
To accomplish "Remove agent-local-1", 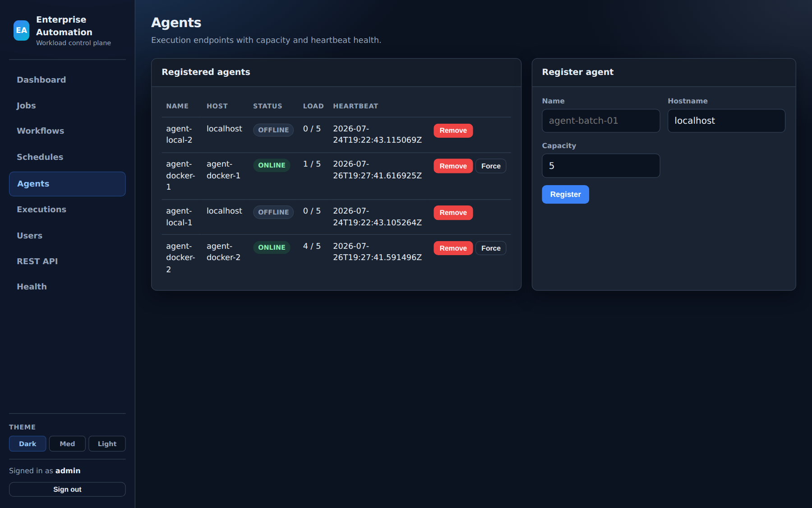I will tap(453, 213).
